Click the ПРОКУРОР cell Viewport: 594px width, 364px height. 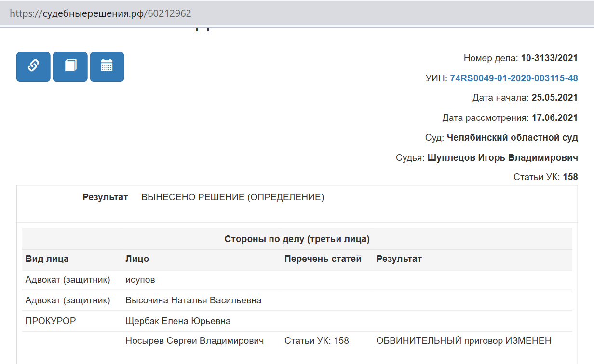click(x=51, y=321)
